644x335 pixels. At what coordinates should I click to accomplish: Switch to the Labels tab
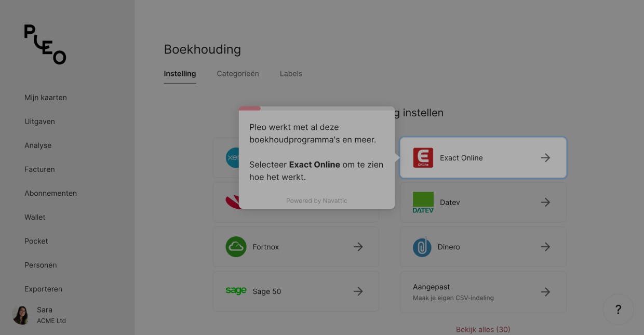(291, 74)
